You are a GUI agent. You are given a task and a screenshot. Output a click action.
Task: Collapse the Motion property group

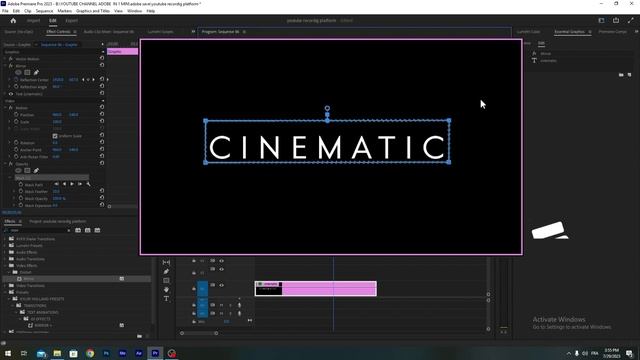6,108
